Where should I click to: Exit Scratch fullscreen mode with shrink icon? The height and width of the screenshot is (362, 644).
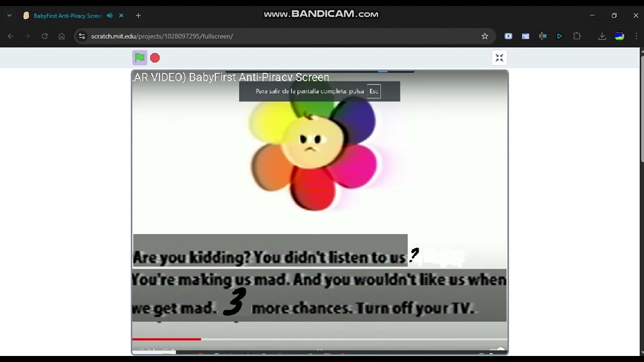tap(499, 58)
